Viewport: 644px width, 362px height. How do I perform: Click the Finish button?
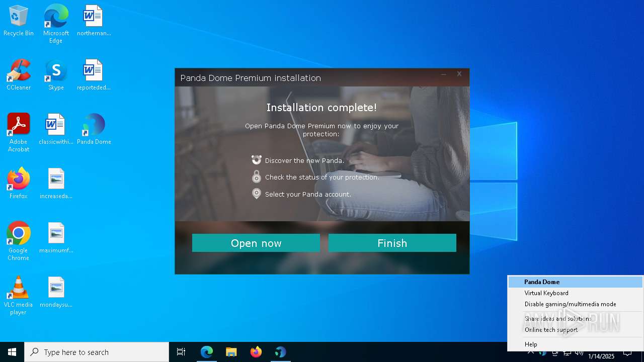point(392,243)
